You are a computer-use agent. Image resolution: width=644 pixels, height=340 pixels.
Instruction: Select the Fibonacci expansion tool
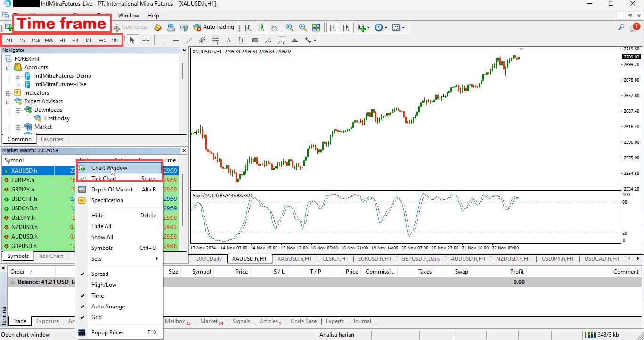tap(282, 40)
